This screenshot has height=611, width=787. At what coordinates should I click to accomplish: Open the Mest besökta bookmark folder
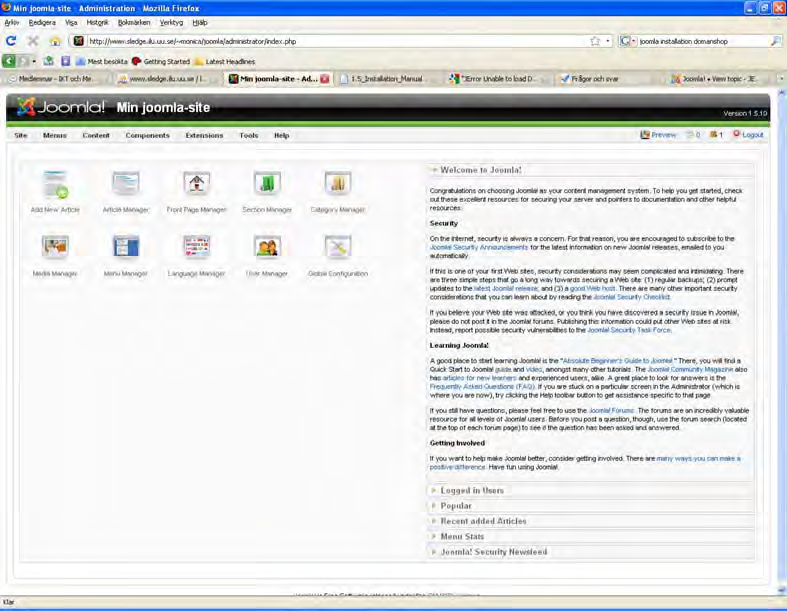click(101, 61)
